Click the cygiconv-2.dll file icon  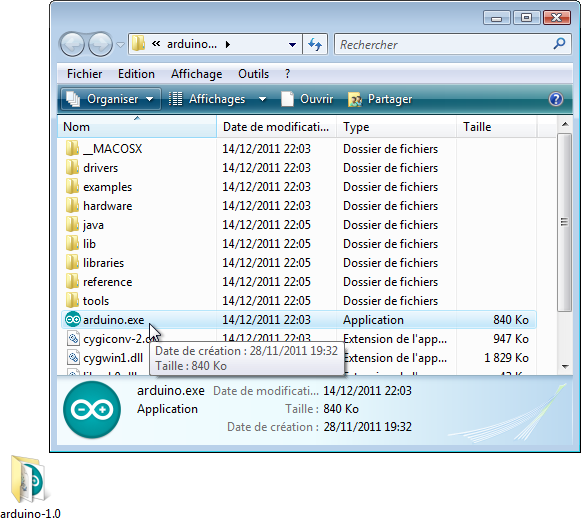[73, 338]
